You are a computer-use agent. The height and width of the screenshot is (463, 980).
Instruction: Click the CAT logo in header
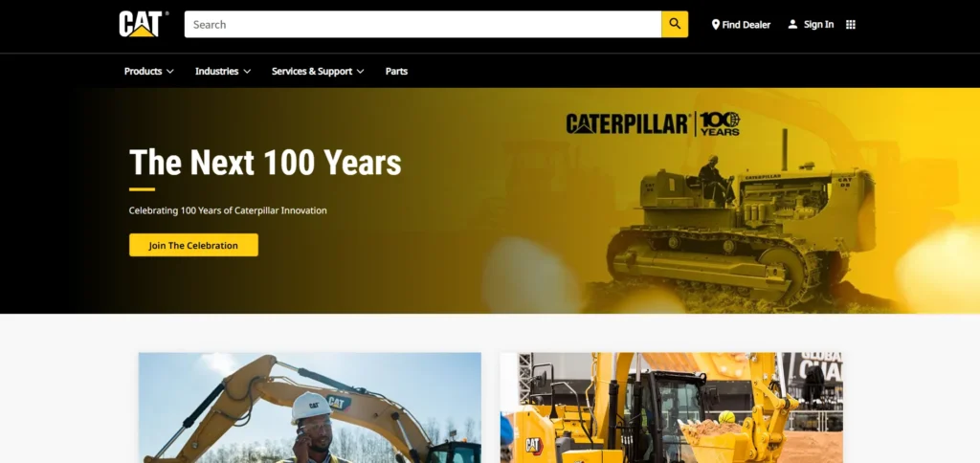tap(142, 24)
